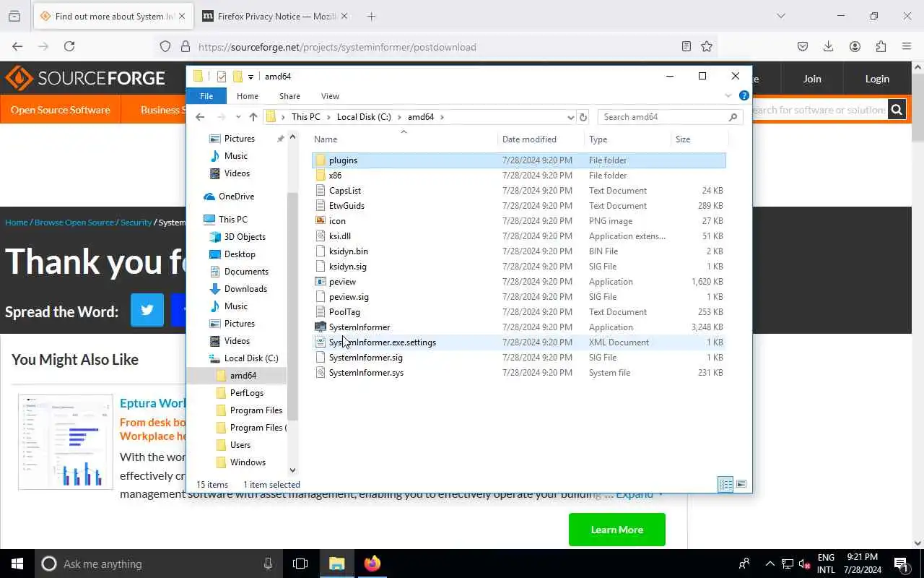Click the icon PNG image file icon
924x578 pixels.
pyautogui.click(x=321, y=221)
